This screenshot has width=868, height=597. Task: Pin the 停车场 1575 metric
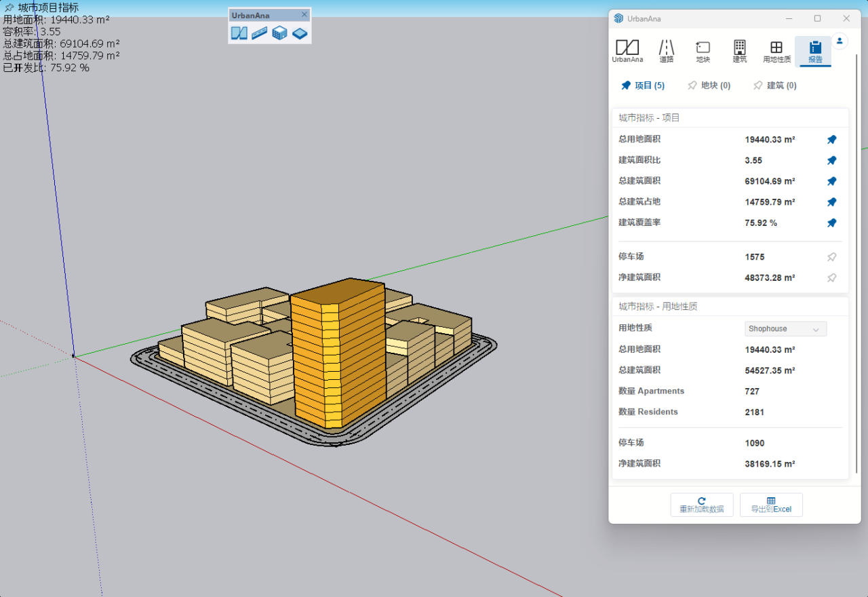tap(831, 257)
